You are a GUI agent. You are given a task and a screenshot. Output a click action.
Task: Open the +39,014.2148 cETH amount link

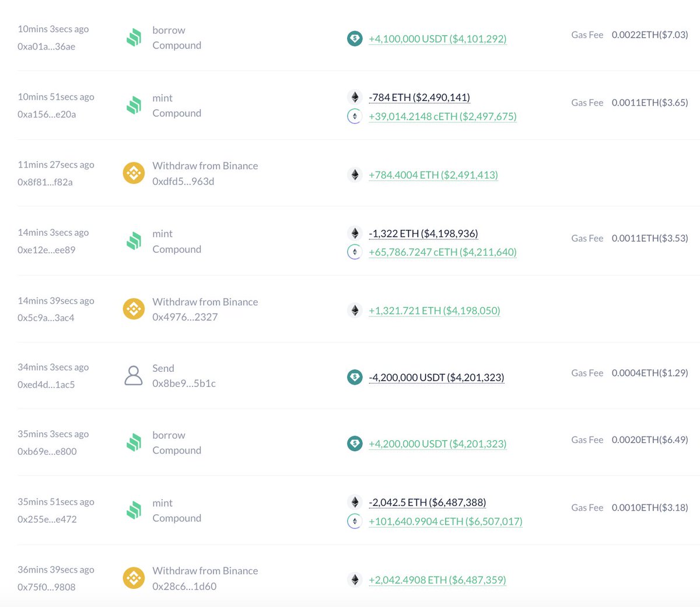443,116
